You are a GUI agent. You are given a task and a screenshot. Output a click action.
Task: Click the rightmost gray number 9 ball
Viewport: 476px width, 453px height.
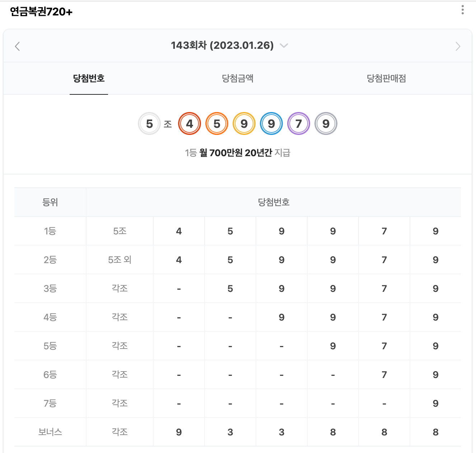pos(326,123)
